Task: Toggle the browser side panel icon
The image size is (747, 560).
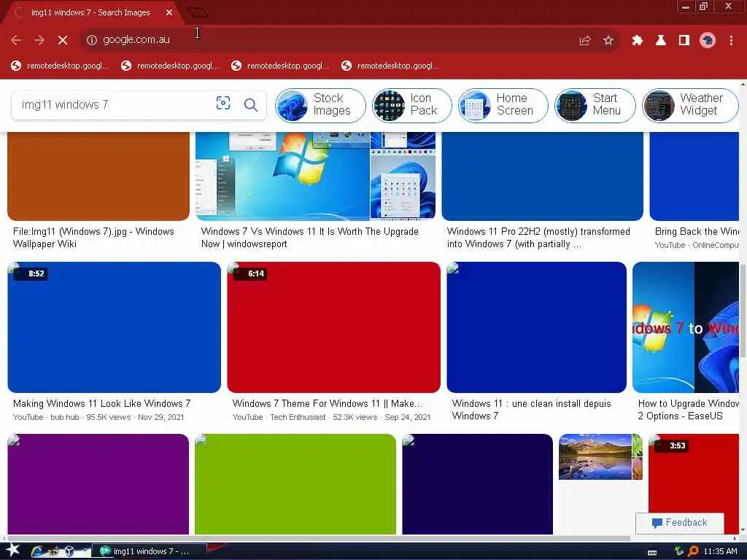Action: 684,41
